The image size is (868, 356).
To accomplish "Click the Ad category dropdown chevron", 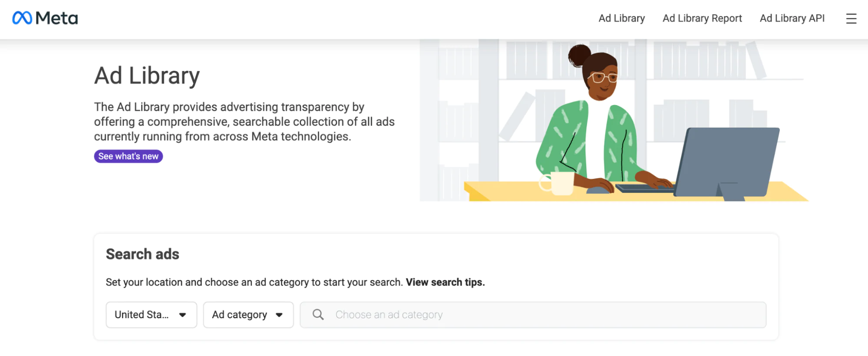I will [x=280, y=315].
